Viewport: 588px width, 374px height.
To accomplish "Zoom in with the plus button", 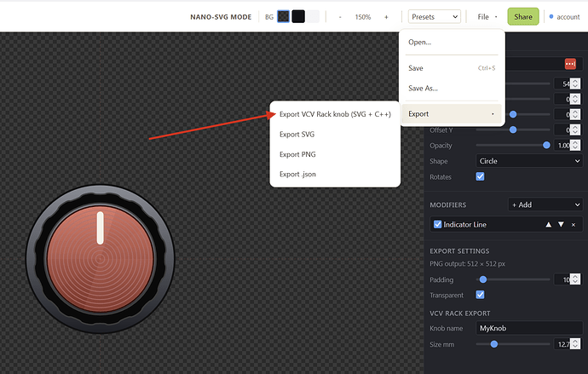I will [386, 17].
